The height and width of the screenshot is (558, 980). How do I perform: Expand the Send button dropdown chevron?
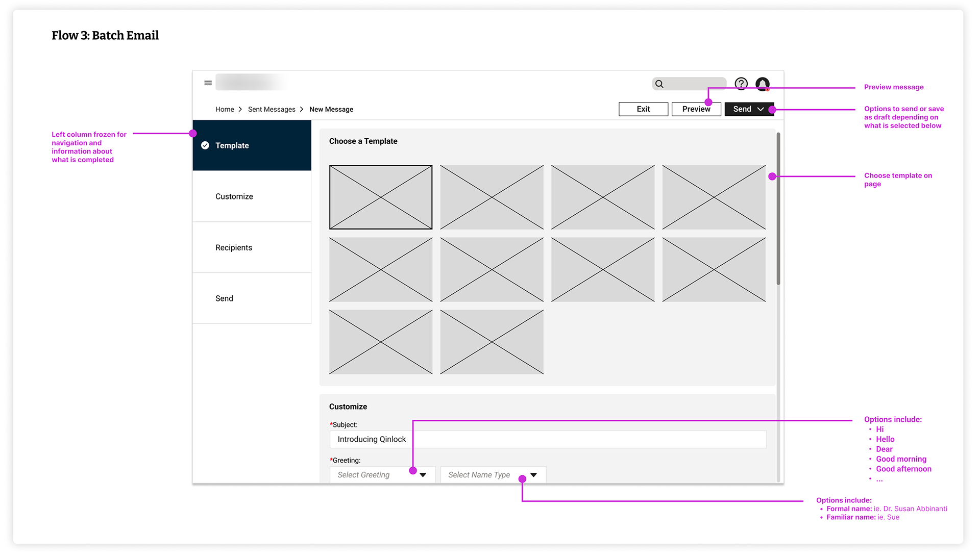pos(761,109)
